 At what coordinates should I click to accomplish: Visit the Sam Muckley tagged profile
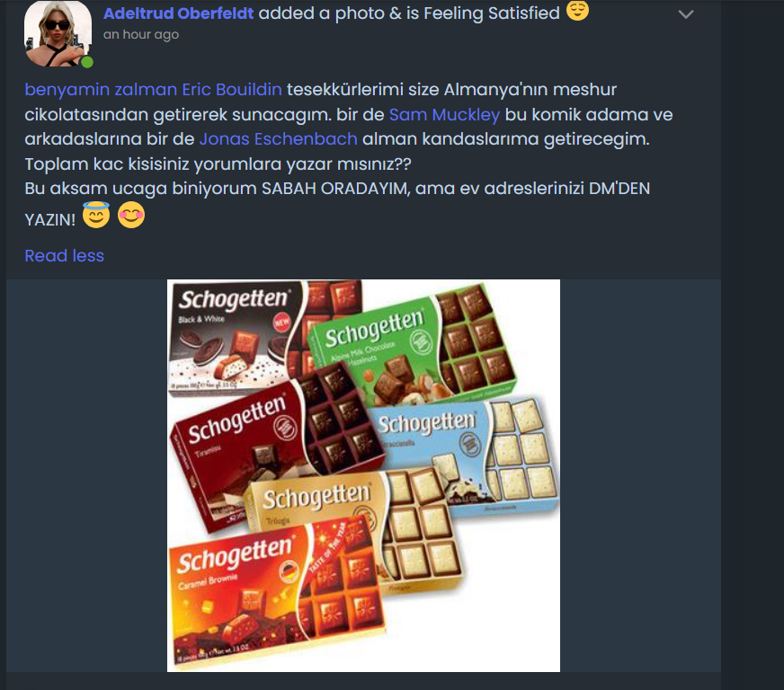pos(444,114)
